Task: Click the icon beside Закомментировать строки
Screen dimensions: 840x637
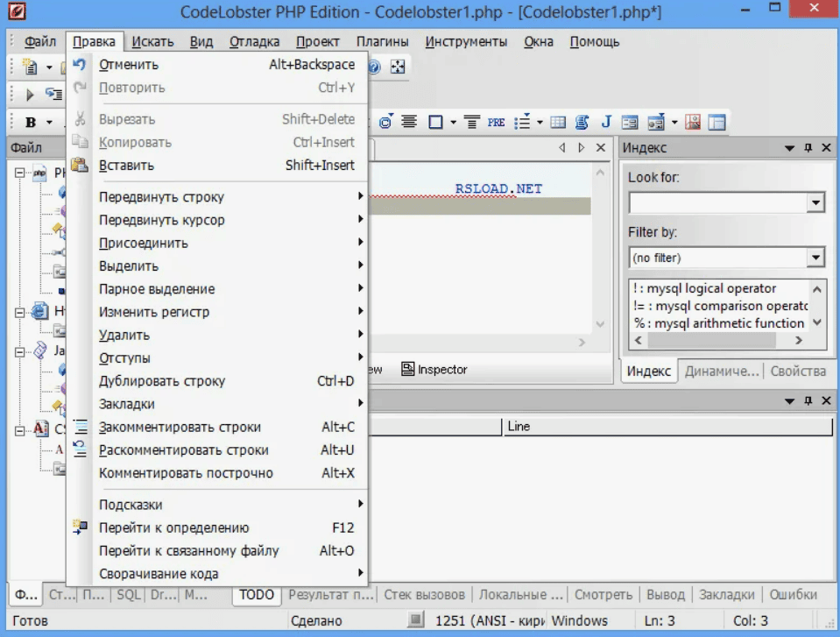Action: (80, 427)
